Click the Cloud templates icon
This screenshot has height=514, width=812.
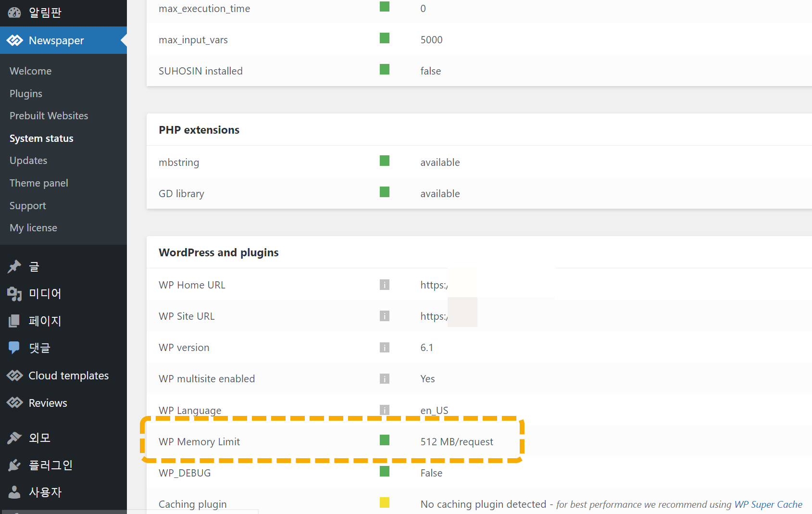tap(15, 376)
